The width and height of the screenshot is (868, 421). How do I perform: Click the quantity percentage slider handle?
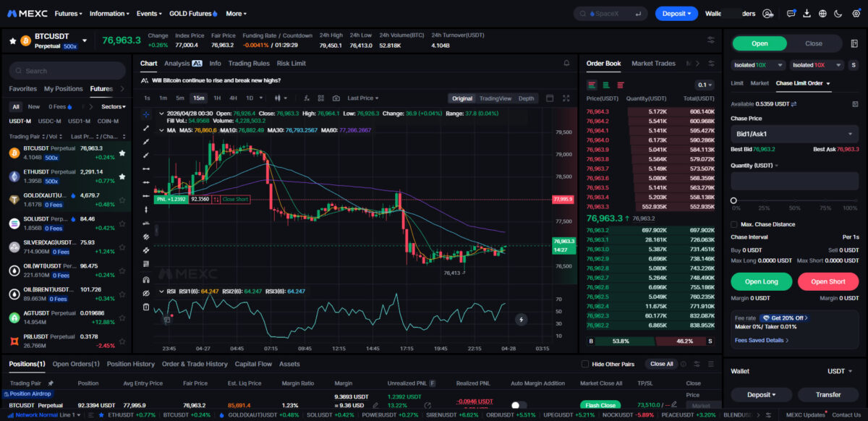[733, 200]
